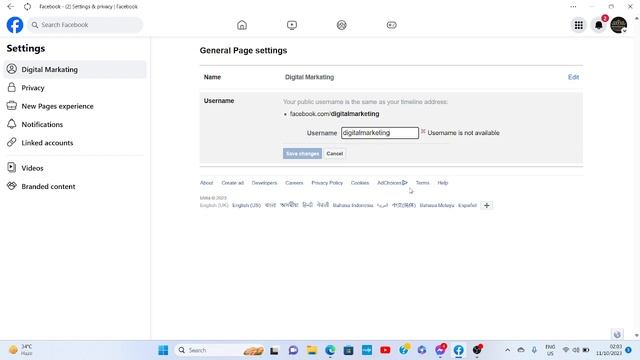The width and height of the screenshot is (640, 360).
Task: Cancel username editing
Action: tap(335, 153)
